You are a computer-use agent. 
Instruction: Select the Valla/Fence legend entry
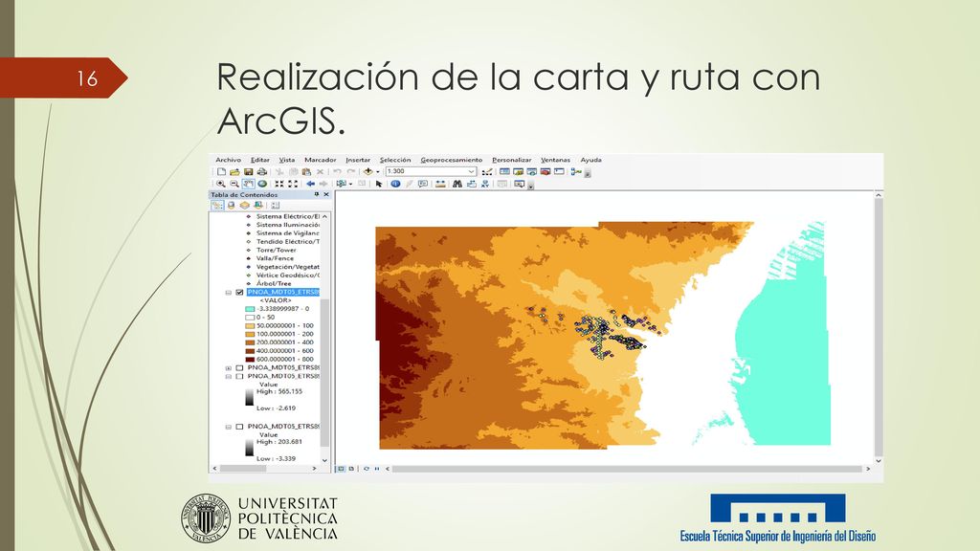(x=275, y=258)
